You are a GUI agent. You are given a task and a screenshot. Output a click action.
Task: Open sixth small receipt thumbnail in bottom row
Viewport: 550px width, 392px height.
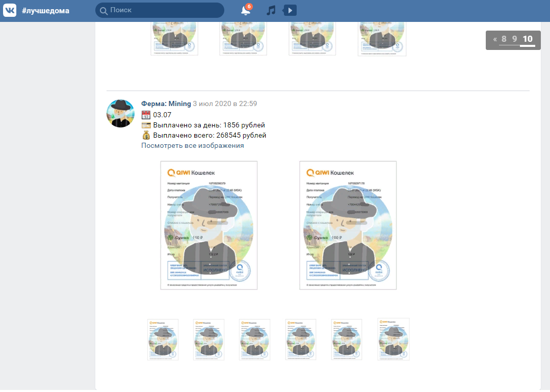pos(394,339)
